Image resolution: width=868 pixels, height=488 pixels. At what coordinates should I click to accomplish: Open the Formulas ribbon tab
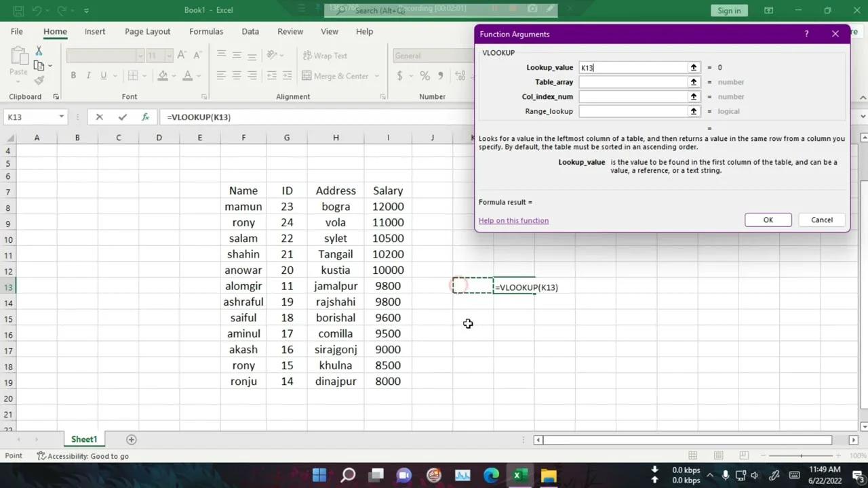[206, 31]
